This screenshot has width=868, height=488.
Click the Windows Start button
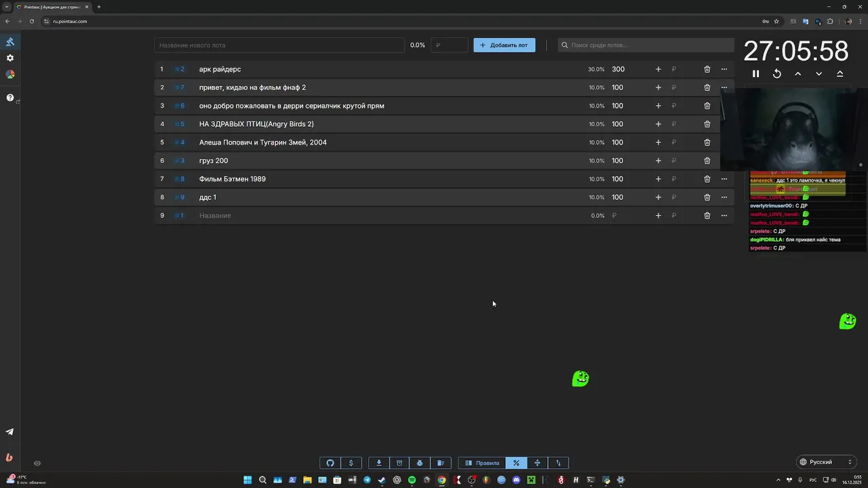tap(248, 480)
